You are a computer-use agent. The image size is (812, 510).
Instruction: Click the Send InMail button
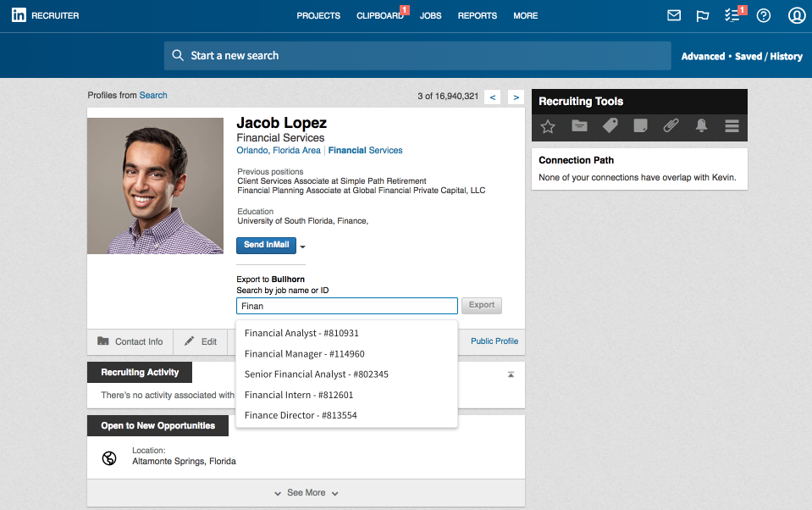(x=266, y=245)
